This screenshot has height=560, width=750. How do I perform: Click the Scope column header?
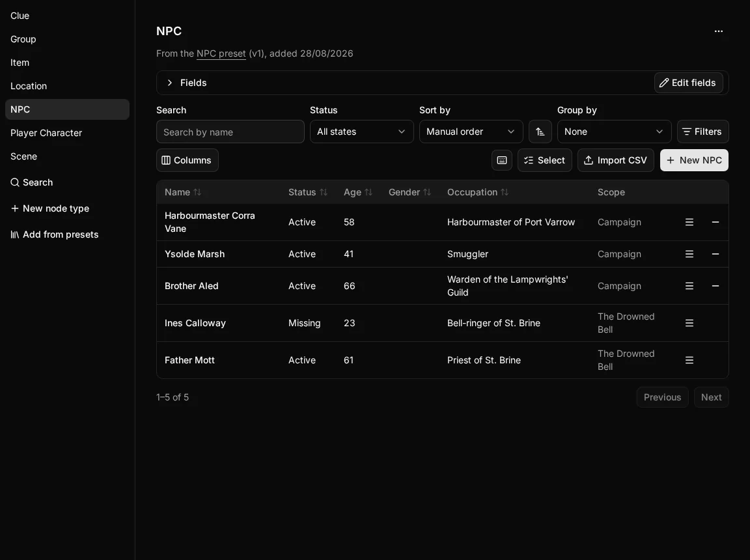(611, 192)
